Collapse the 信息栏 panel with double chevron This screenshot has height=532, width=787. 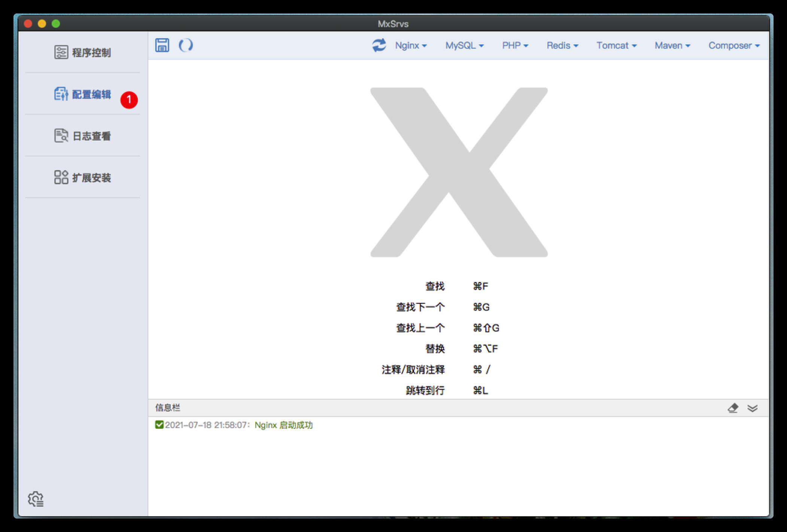pyautogui.click(x=752, y=408)
